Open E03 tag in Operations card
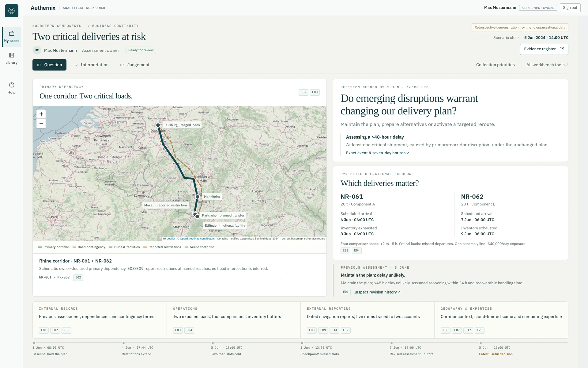588x368 pixels. 178,330
